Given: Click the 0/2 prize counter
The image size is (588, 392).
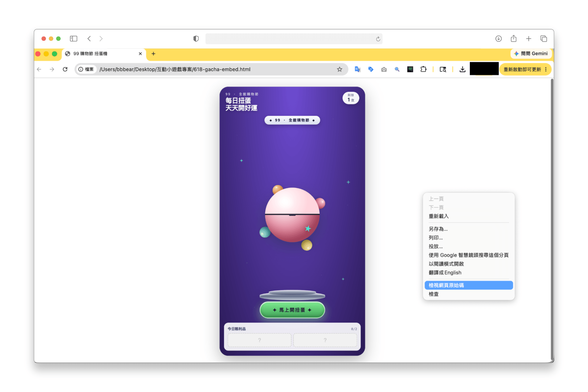Looking at the screenshot, I should 354,329.
